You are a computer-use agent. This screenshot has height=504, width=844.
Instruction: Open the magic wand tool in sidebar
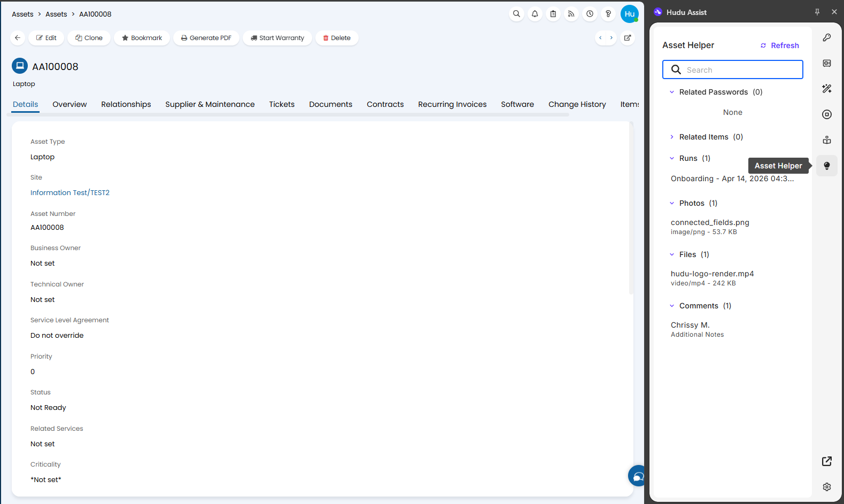[827, 89]
